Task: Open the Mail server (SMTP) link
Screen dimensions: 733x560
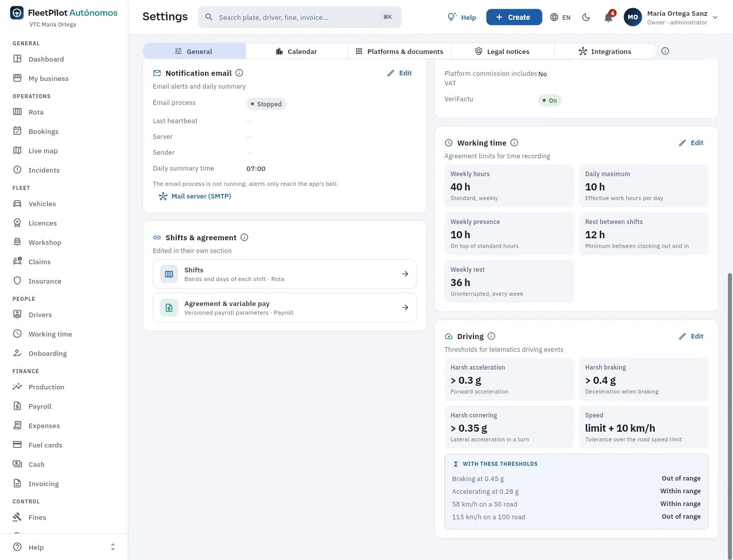Action: 195,196
